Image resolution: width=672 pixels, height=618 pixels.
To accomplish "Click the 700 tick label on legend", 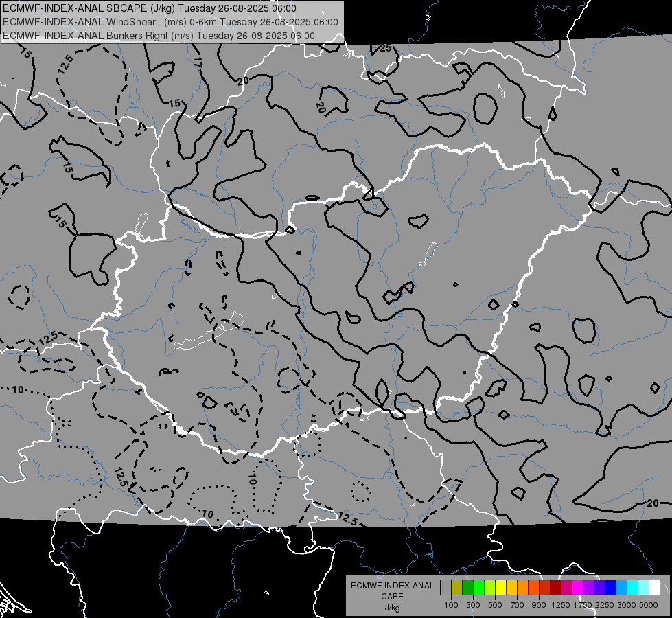I will [518, 605].
